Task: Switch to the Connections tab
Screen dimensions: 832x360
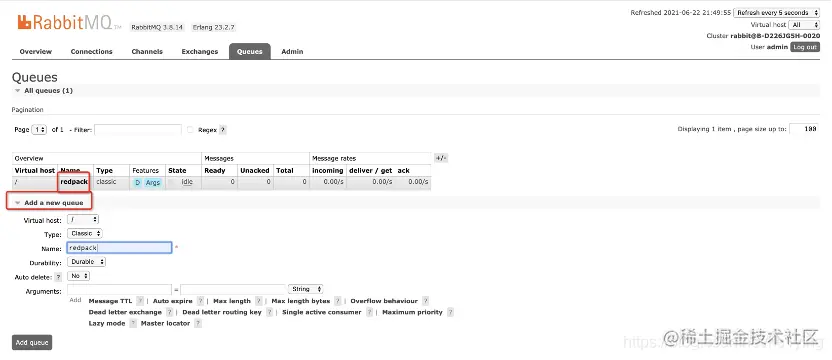Action: (x=91, y=52)
